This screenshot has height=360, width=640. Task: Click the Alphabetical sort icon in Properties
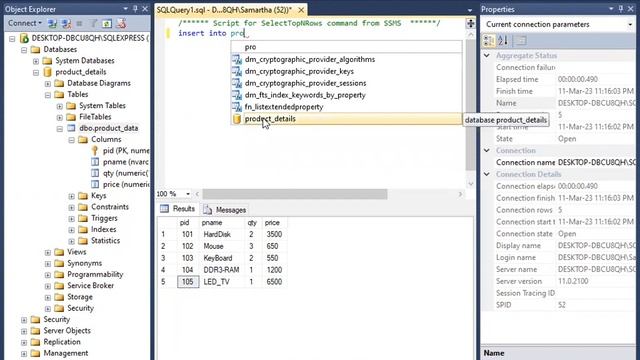tap(503, 40)
